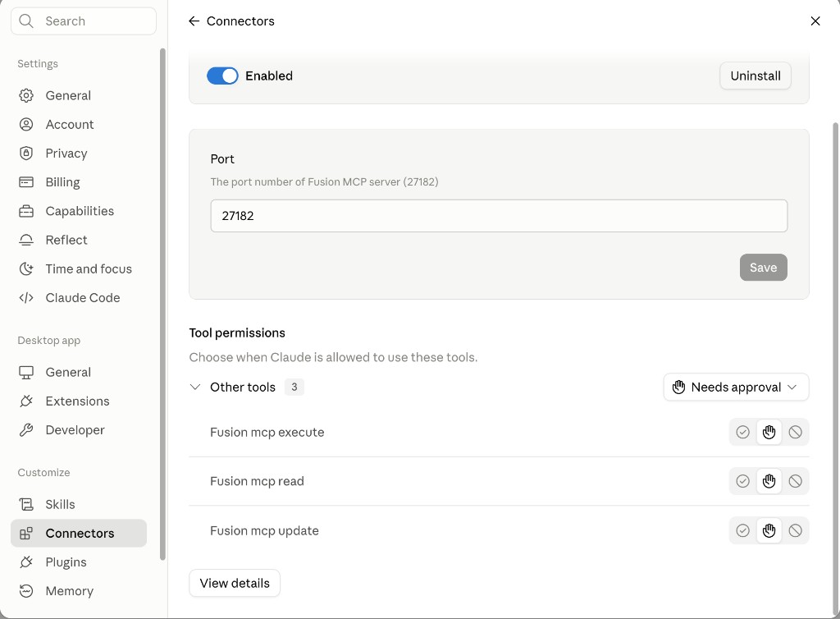Click the Developer wrench icon
Image resolution: width=840 pixels, height=619 pixels.
[26, 430]
